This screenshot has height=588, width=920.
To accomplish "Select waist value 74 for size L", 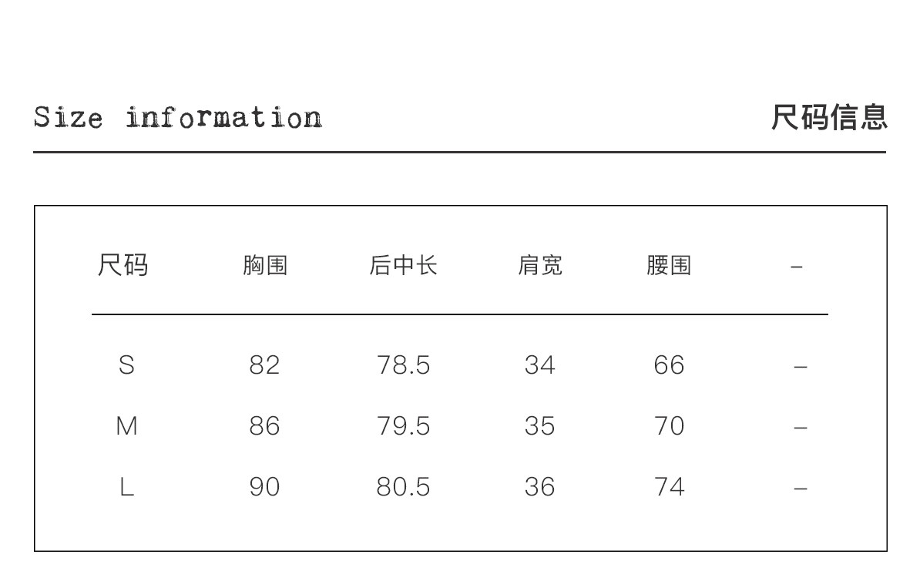I will (x=669, y=487).
